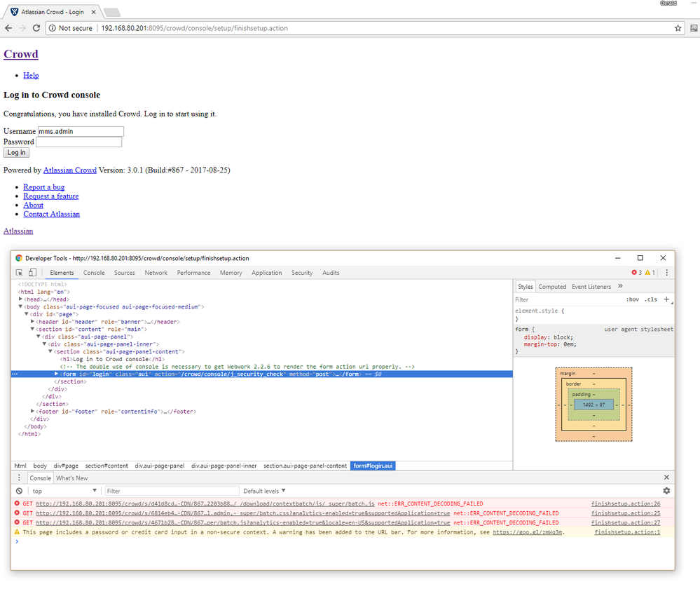
Task: Open console drawer three-dot menu
Action: [19, 478]
